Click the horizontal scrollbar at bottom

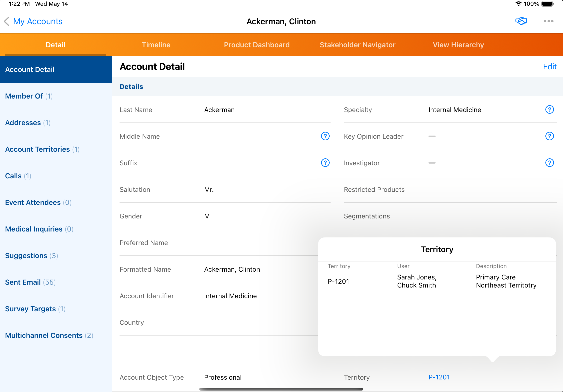pos(281,389)
